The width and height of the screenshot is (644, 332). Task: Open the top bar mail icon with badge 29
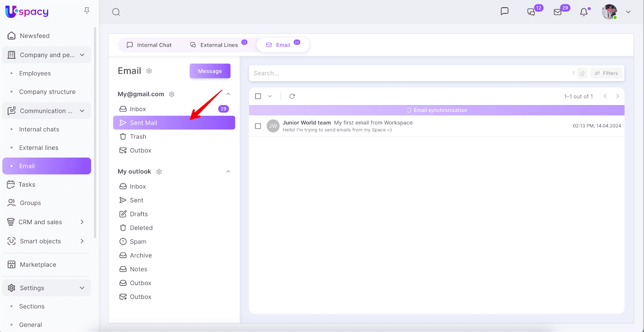coord(558,12)
